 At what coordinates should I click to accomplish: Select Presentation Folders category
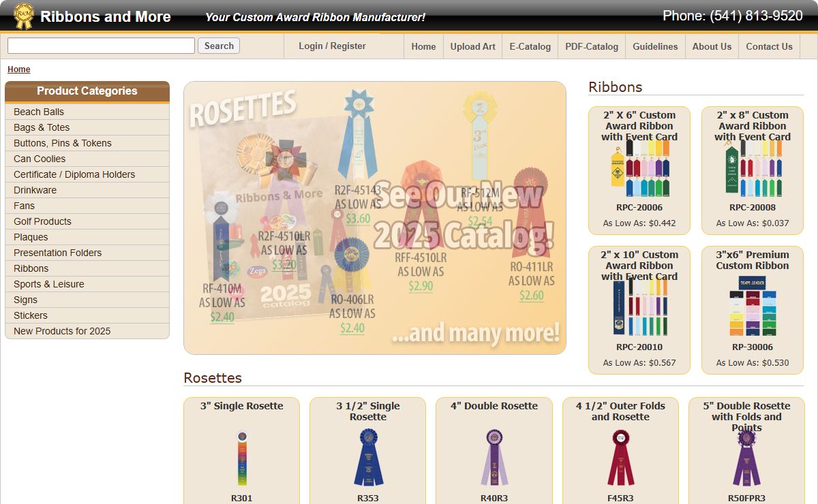click(87, 253)
